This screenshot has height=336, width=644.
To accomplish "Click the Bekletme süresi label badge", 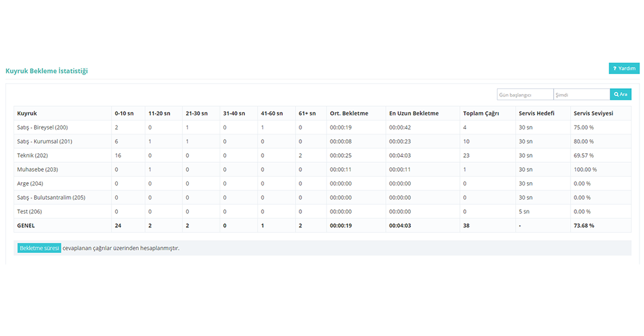I will 39,248.
